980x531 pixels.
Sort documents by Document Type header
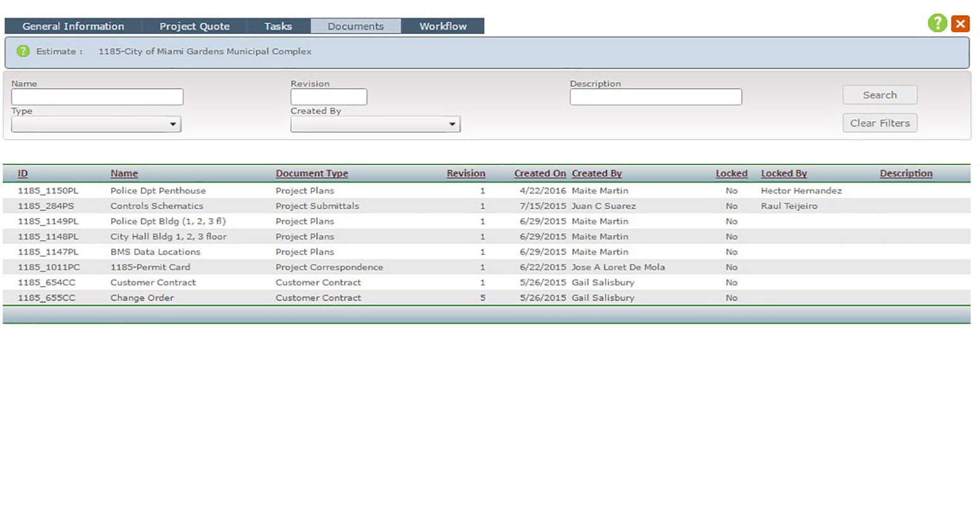click(312, 173)
